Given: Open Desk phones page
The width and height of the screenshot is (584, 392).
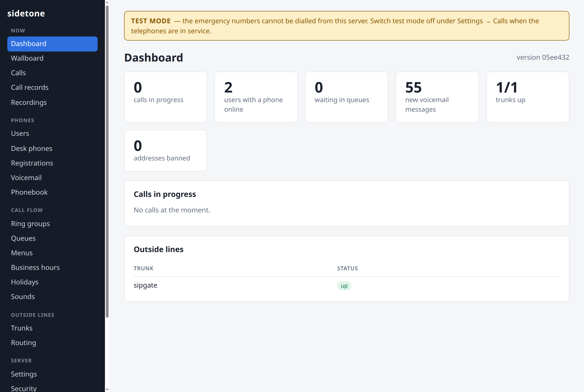Looking at the screenshot, I should (52, 149).
